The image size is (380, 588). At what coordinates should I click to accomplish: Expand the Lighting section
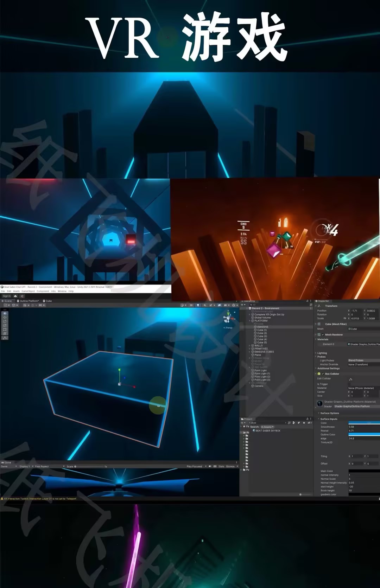point(316,353)
